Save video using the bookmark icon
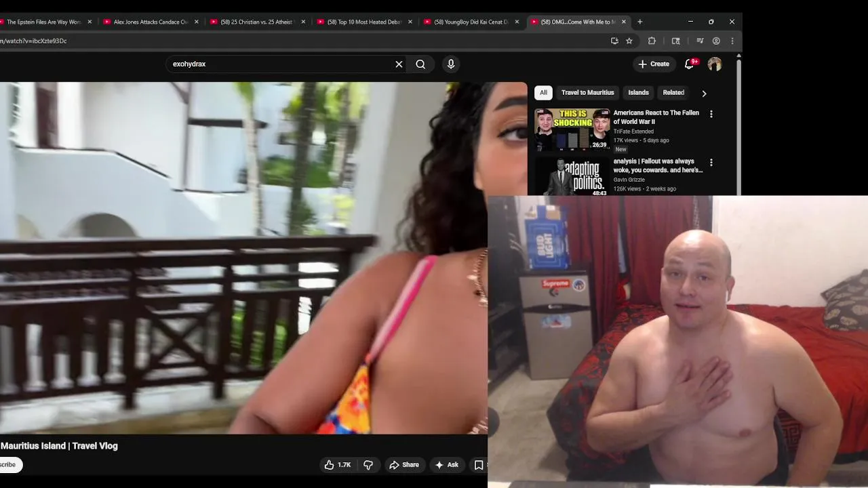The width and height of the screenshot is (868, 488). click(x=479, y=465)
